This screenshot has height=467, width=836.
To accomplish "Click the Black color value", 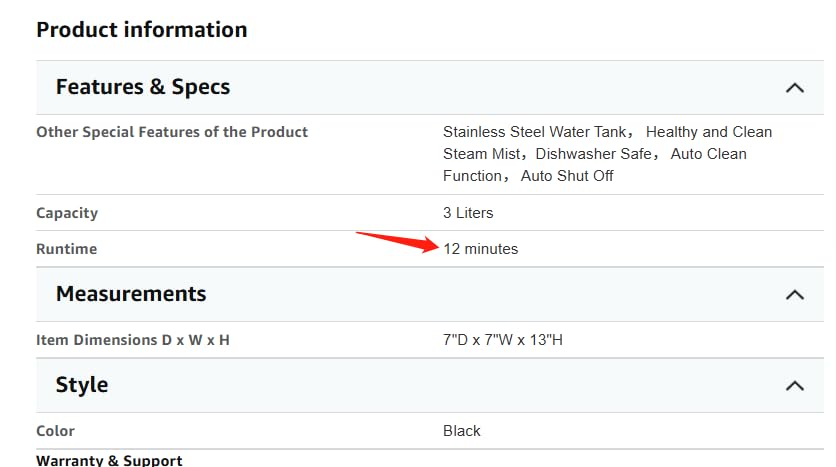I will [x=462, y=431].
